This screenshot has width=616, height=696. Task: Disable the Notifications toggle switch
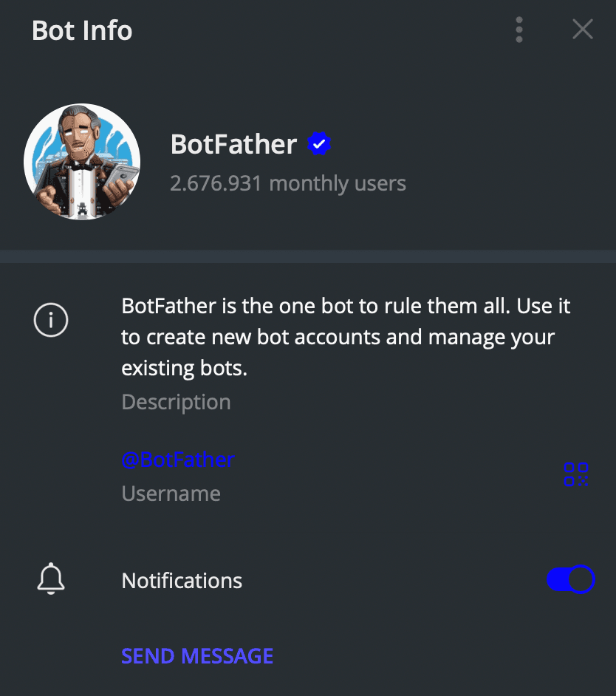[570, 580]
